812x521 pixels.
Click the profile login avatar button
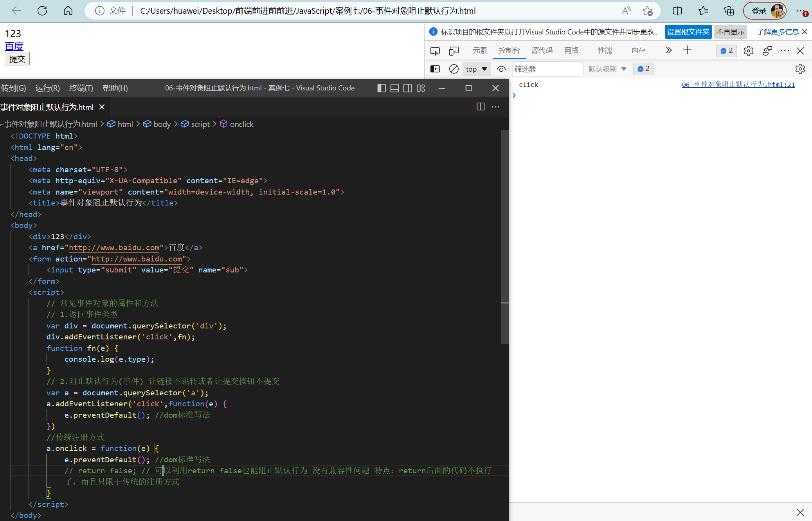pyautogui.click(x=765, y=11)
